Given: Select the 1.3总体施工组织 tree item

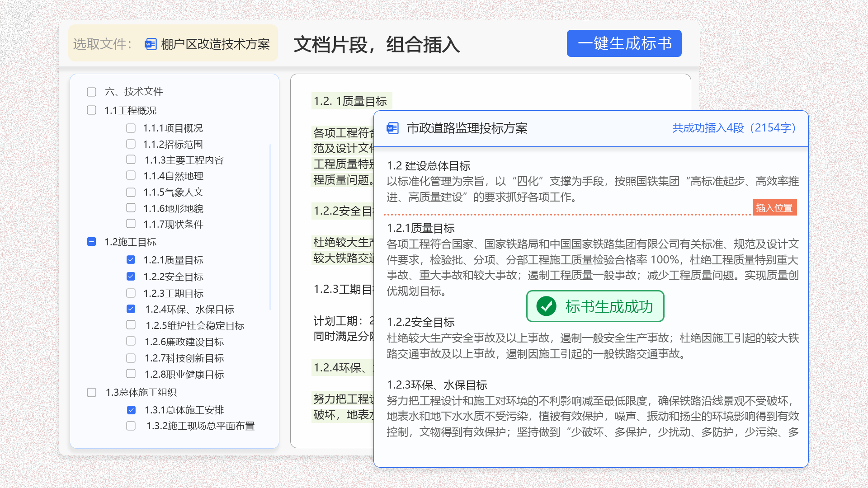Looking at the screenshot, I should pyautogui.click(x=141, y=392).
